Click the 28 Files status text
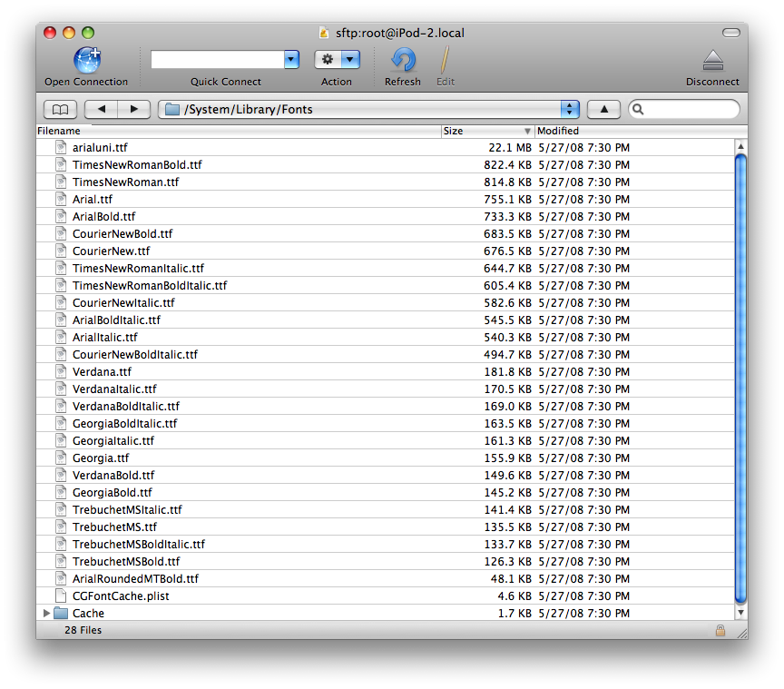784x689 pixels. tap(83, 631)
